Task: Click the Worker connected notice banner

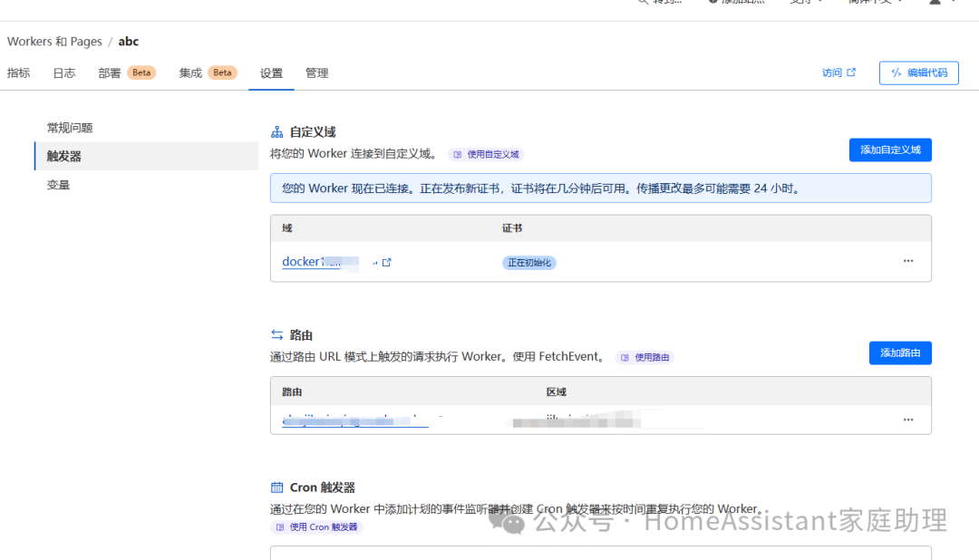Action: point(601,188)
